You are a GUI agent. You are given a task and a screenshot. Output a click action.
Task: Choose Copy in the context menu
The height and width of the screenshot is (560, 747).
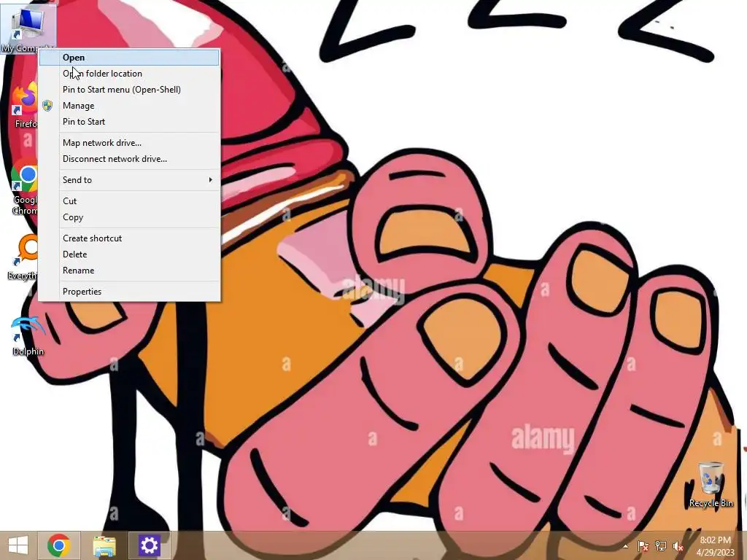point(129,217)
